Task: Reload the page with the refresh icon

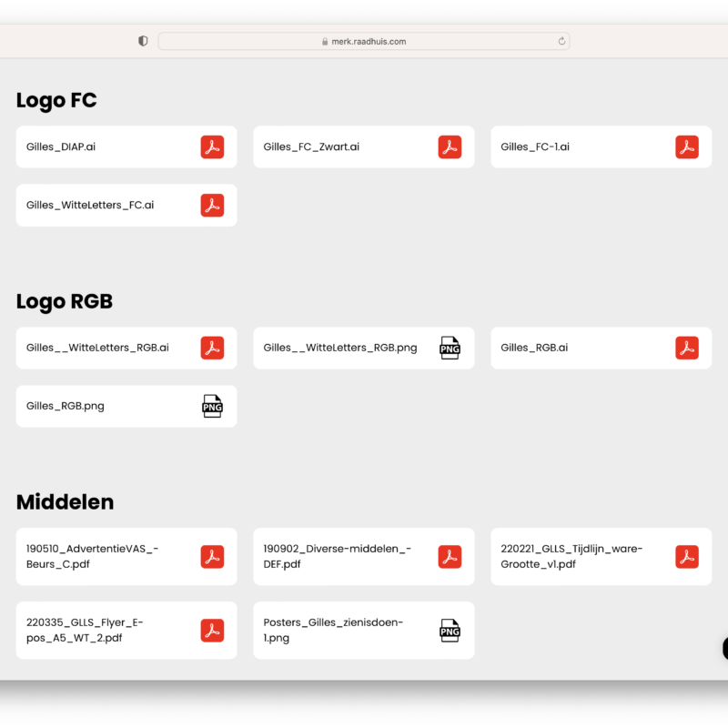Action: click(561, 41)
